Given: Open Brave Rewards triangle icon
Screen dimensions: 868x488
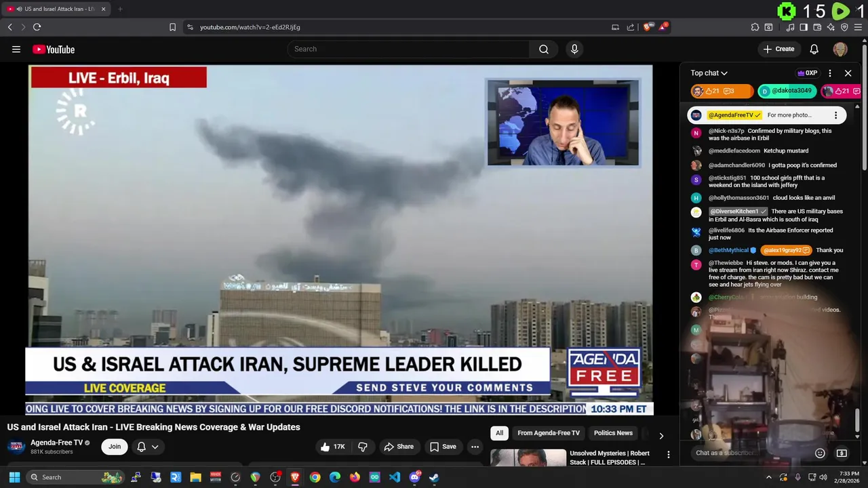Looking at the screenshot, I should click(664, 27).
